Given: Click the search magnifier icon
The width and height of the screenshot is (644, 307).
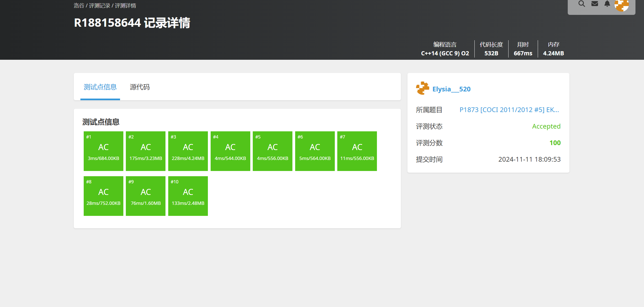Looking at the screenshot, I should [581, 4].
